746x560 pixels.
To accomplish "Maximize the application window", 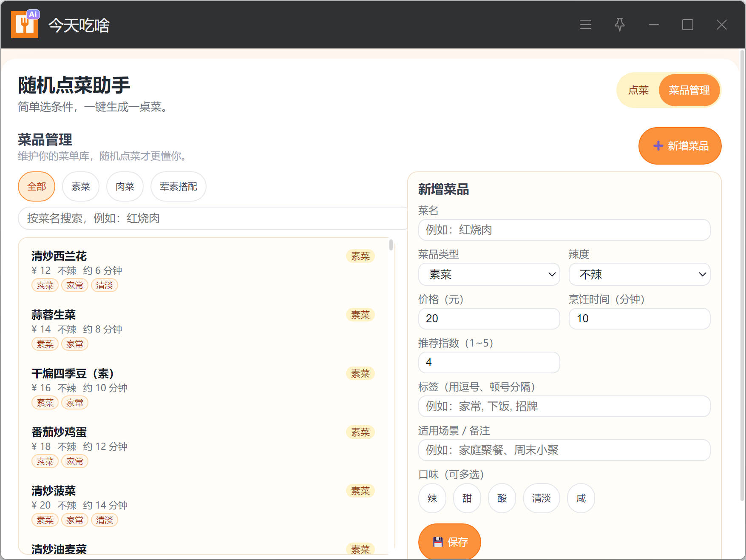I will pyautogui.click(x=687, y=25).
